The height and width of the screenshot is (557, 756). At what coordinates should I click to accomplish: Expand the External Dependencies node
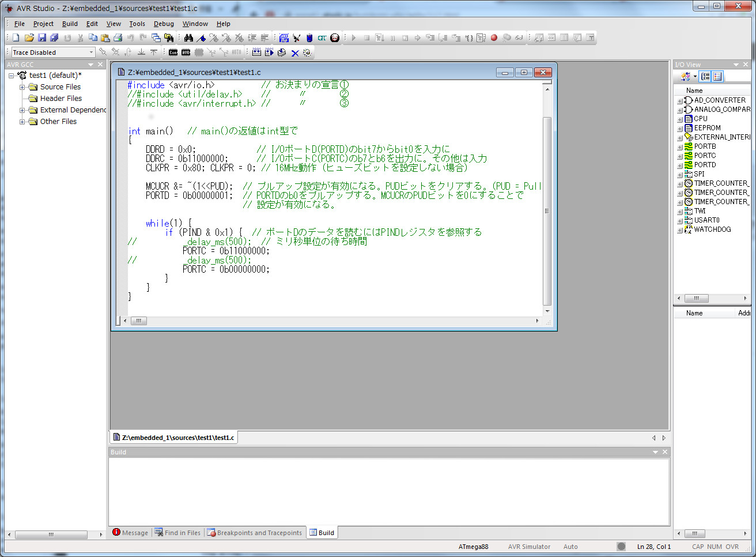coord(22,110)
